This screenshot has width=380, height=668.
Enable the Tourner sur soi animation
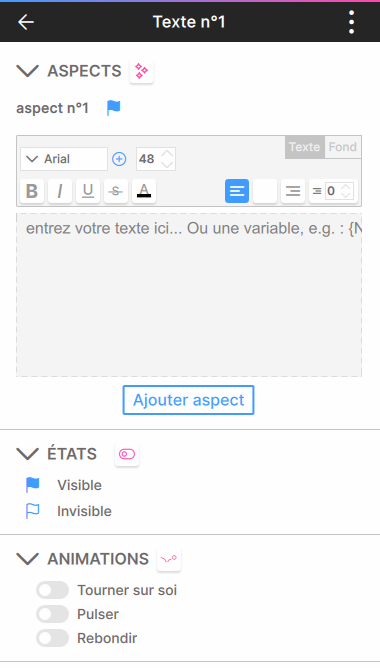click(52, 590)
